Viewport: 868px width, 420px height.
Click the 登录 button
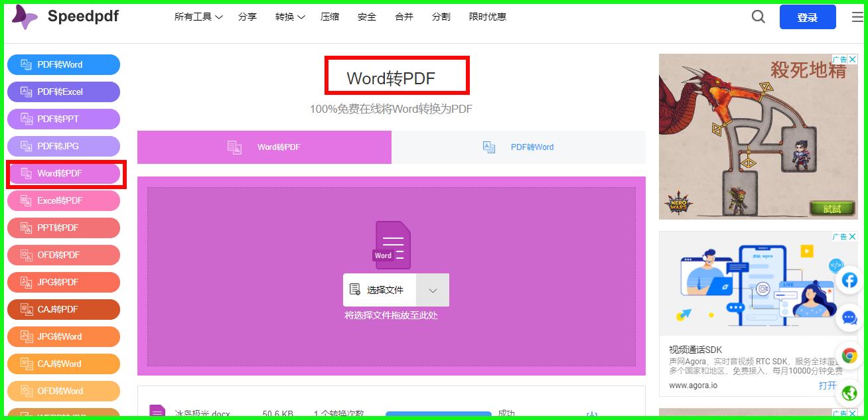click(x=808, y=17)
